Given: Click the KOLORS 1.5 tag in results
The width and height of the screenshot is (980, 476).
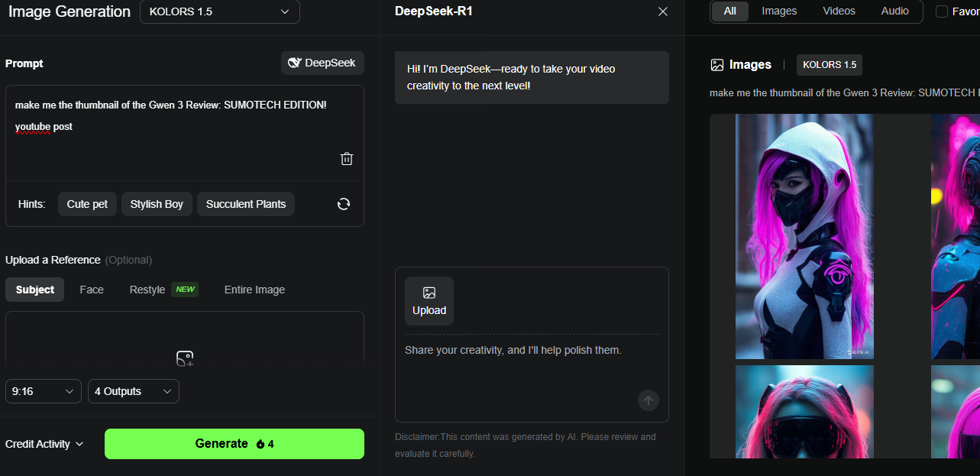Looking at the screenshot, I should click(830, 65).
